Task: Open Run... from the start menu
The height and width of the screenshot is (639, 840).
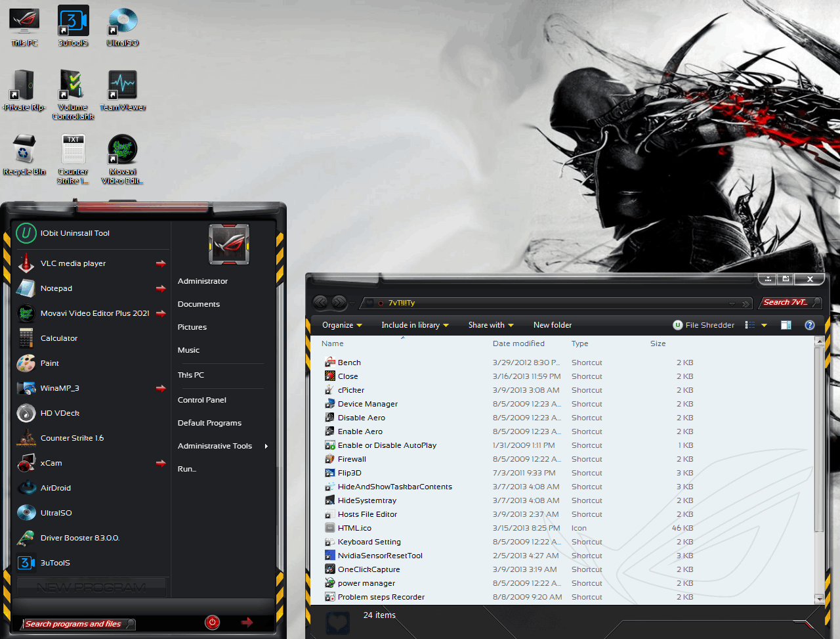Action: coord(187,469)
